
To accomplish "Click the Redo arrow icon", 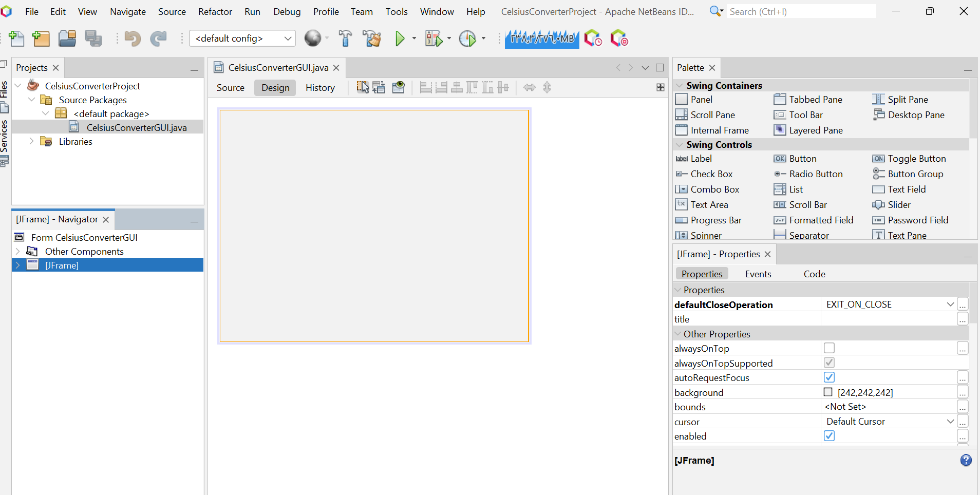I will tap(158, 39).
